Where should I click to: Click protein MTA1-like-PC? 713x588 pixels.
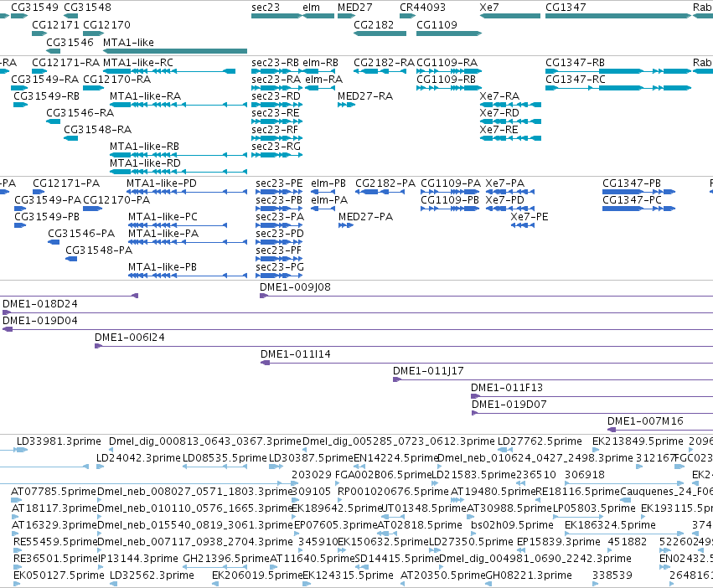click(x=178, y=225)
